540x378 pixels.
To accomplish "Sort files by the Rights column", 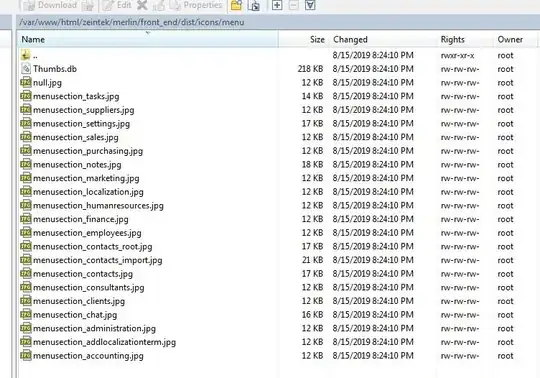I will (x=466, y=40).
